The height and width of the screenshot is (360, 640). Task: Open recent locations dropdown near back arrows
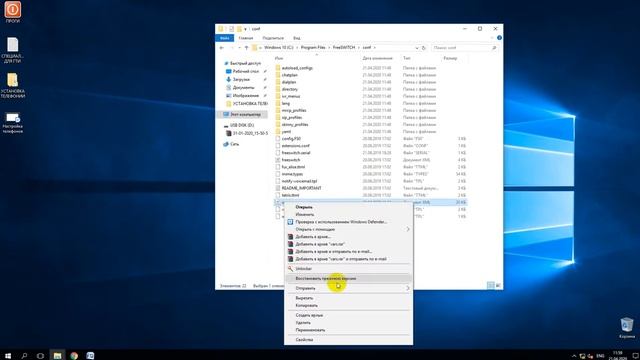coord(239,48)
